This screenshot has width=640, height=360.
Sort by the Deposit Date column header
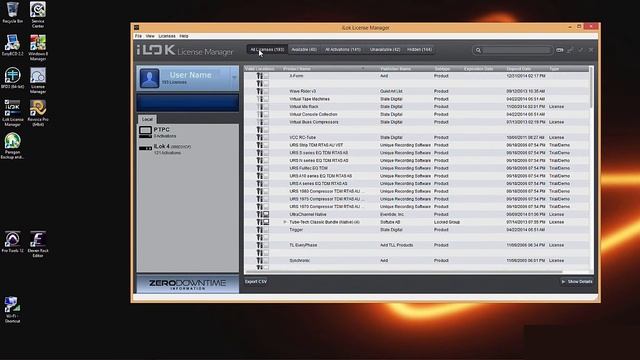coord(519,69)
